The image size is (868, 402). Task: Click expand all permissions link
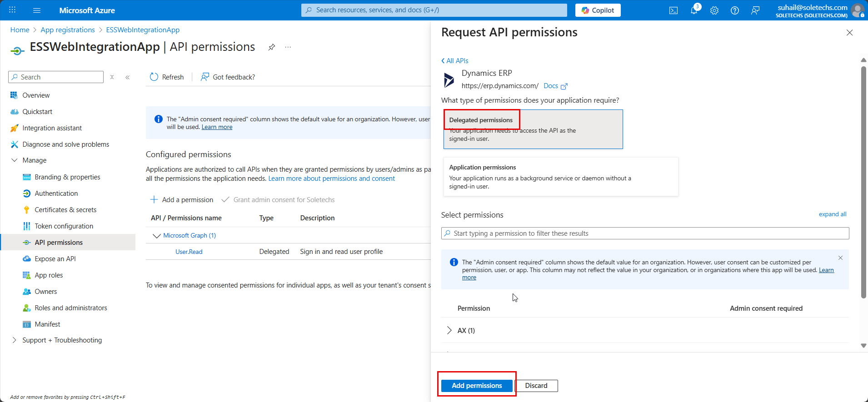coord(833,214)
